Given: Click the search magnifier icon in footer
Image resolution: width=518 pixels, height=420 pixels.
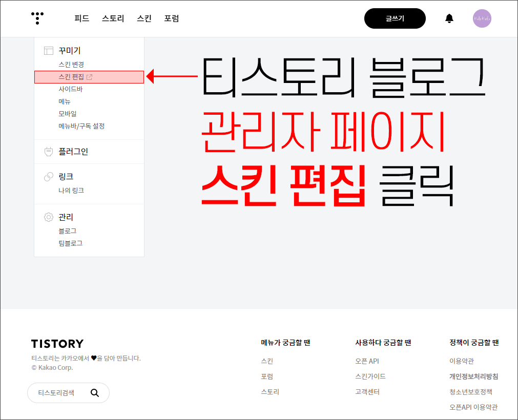Looking at the screenshot, I should click(x=95, y=392).
